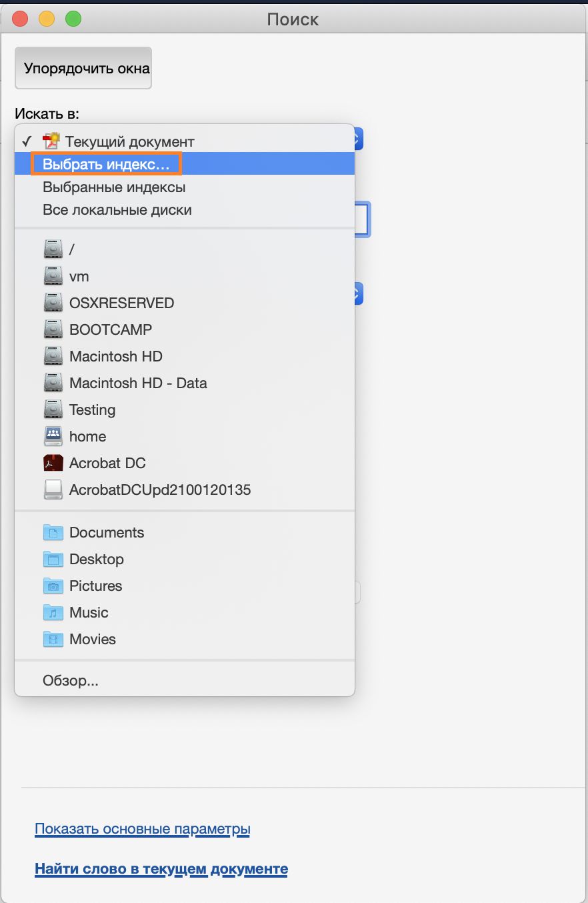Click the Acrobat DC application icon
The width and height of the screenshot is (588, 903).
pos(53,463)
